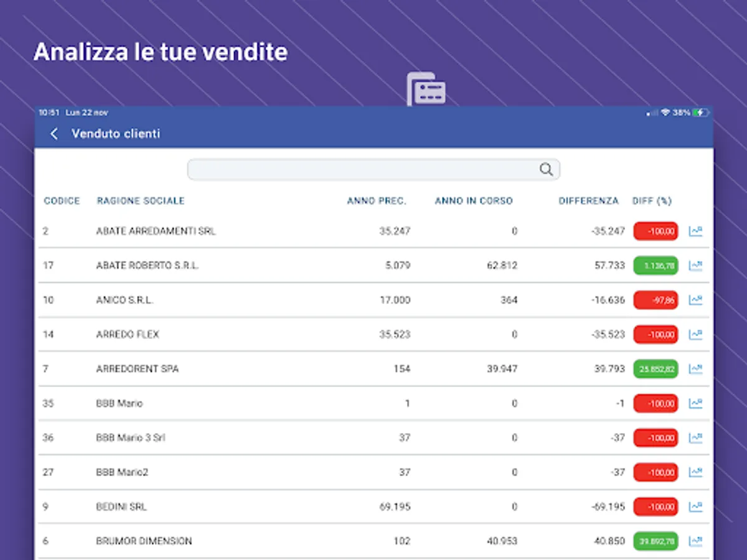747x560 pixels.
Task: Click previous year value 35.247
Action: [395, 231]
